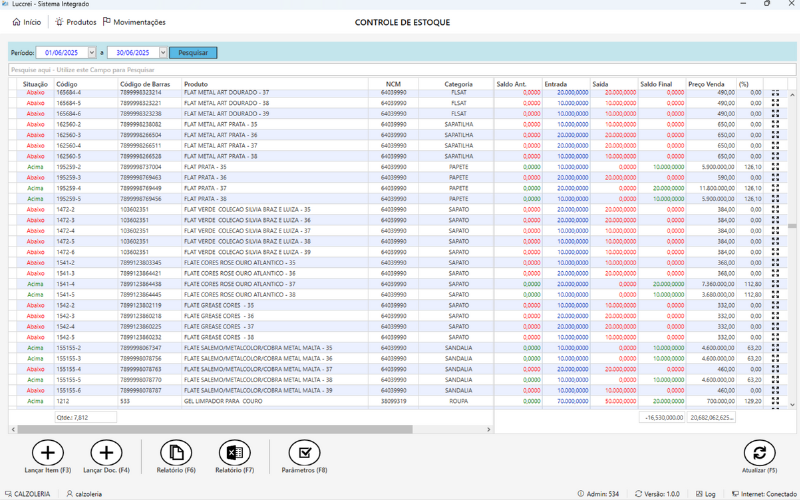Expand row icon for FLAT METAL ART DOURADO - 38
This screenshot has height=500, width=800.
(776, 103)
